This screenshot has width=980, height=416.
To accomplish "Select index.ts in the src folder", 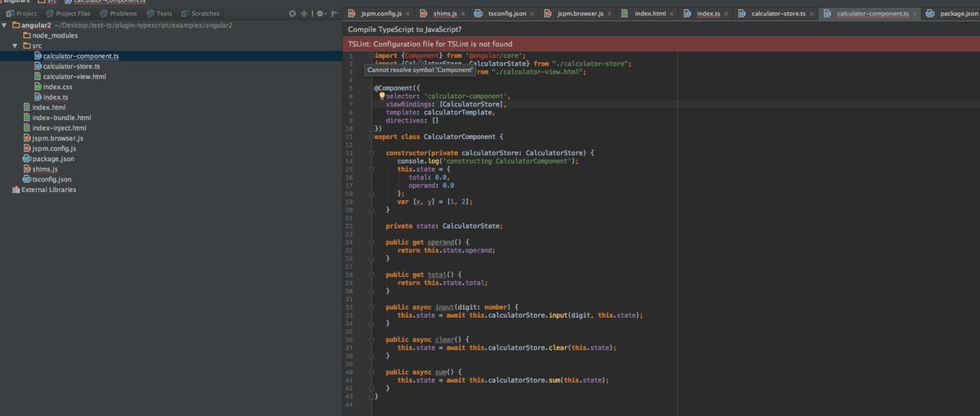I will point(56,97).
